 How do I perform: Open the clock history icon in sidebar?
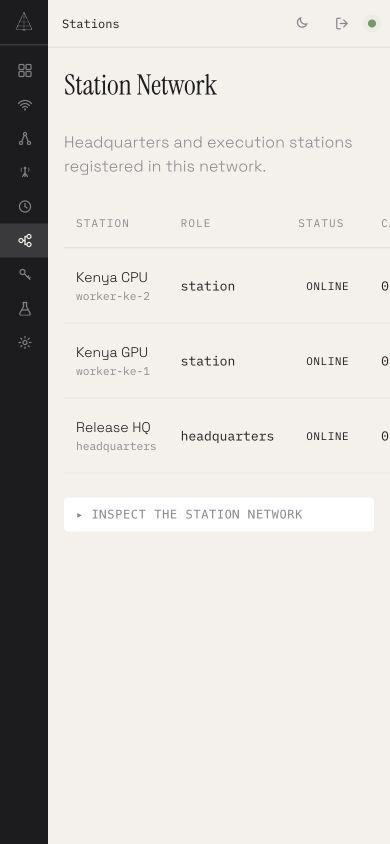point(25,207)
